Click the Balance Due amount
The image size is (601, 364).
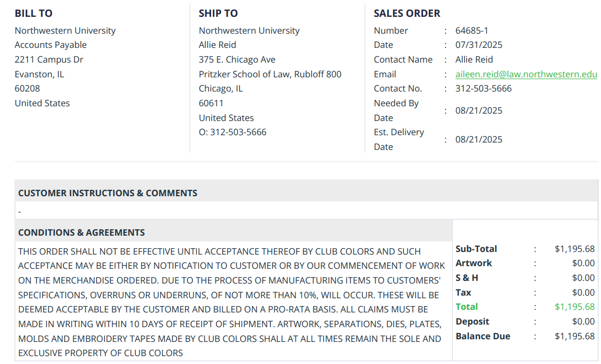coord(574,336)
